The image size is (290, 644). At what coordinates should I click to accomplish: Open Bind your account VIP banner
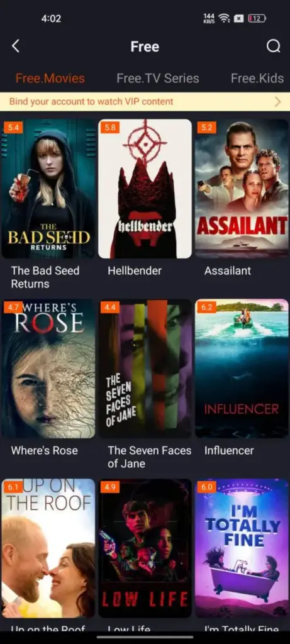coord(145,101)
